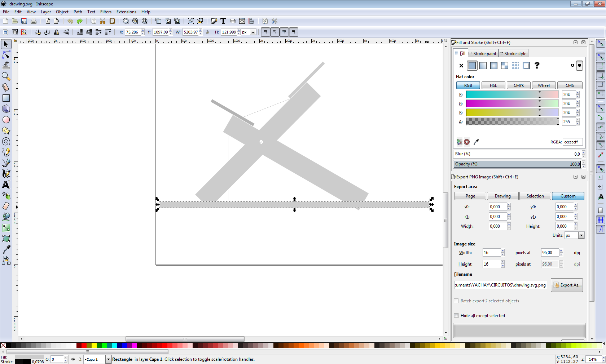Enable Batch export 2 selected objects
Viewport: 606px width, 364px height.
(456, 301)
